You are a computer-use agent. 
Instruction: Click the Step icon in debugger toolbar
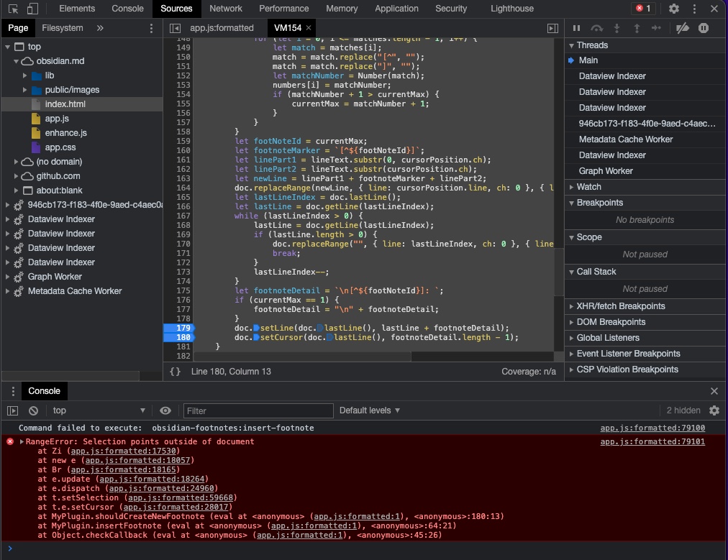point(656,28)
